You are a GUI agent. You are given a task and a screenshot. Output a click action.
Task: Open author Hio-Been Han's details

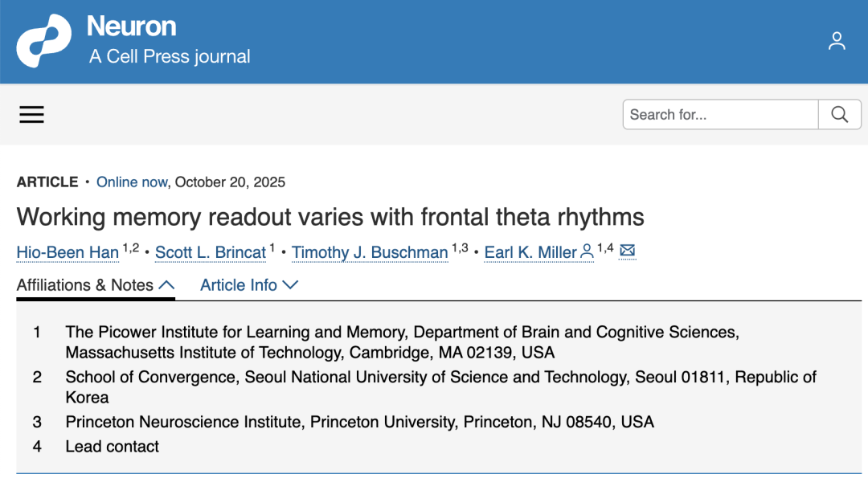[68, 252]
